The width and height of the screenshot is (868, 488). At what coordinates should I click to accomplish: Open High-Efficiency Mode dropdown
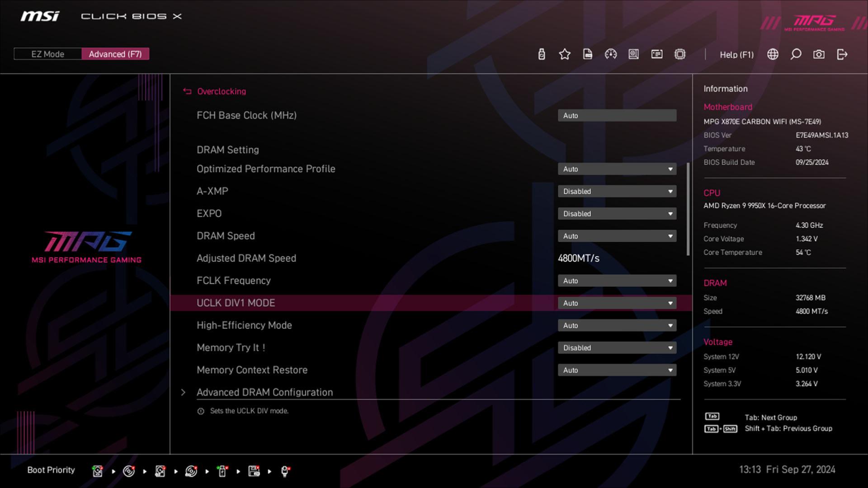tap(617, 325)
